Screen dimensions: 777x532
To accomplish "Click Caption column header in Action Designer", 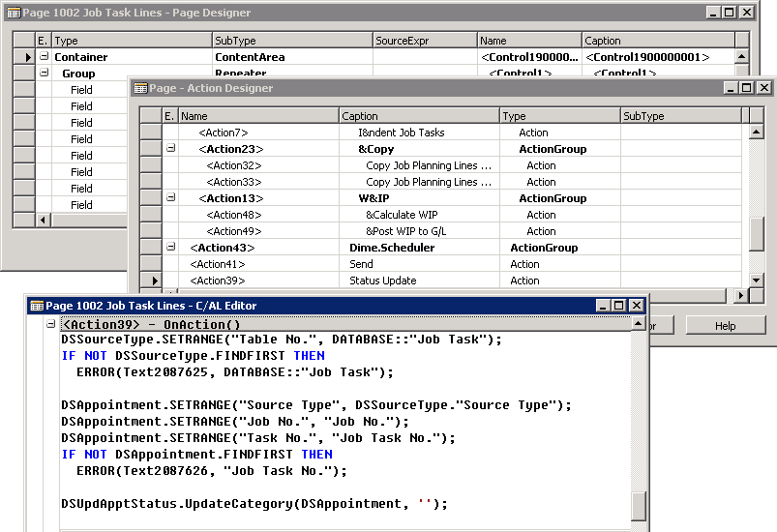I will (x=419, y=115).
